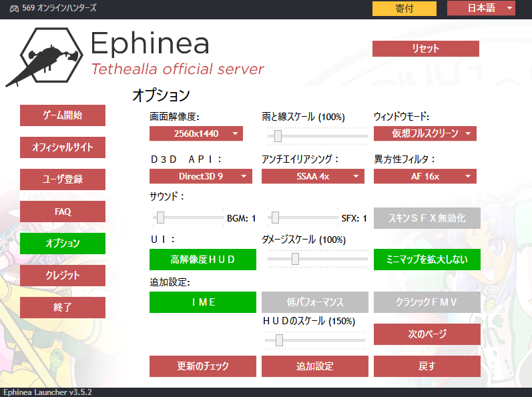Expand the 仮想フルスクリーン window mode dropdown

(x=425, y=133)
